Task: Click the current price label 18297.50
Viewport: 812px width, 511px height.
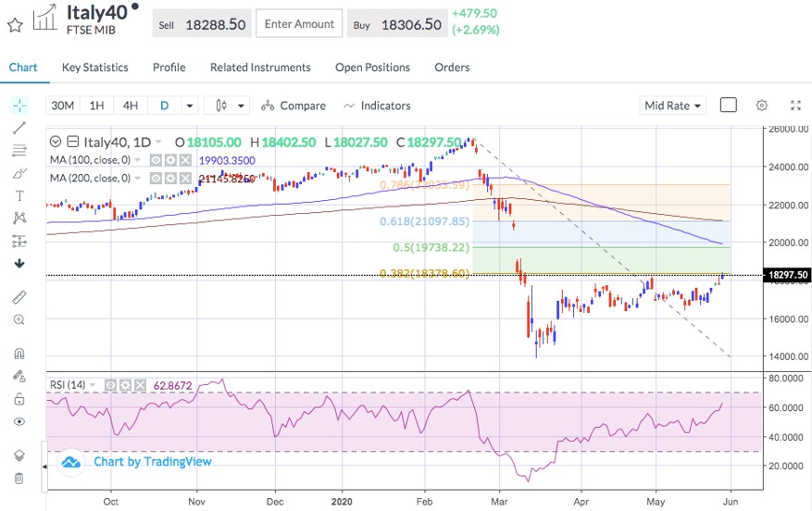Action: point(788,275)
